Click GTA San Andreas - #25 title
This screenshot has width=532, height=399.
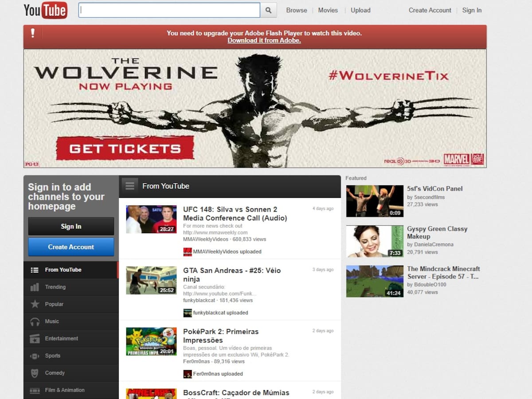point(232,275)
